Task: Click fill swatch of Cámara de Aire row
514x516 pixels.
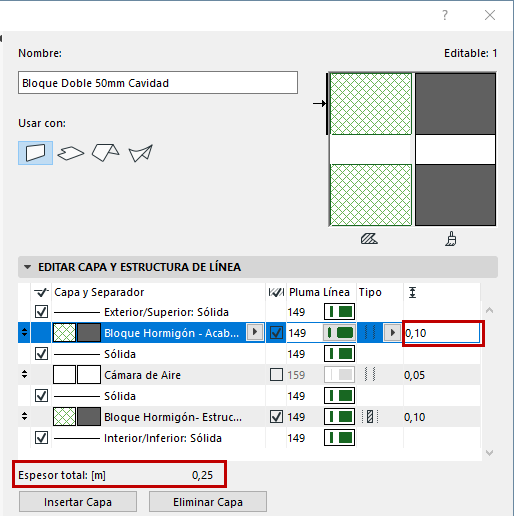Action: [64, 374]
